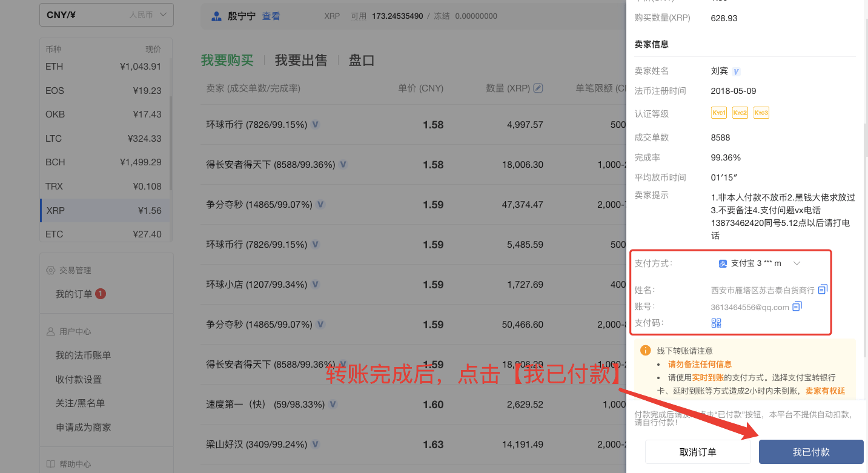868x473 pixels.
Task: Click the book icon beside 帮助中心
Action: [x=50, y=464]
